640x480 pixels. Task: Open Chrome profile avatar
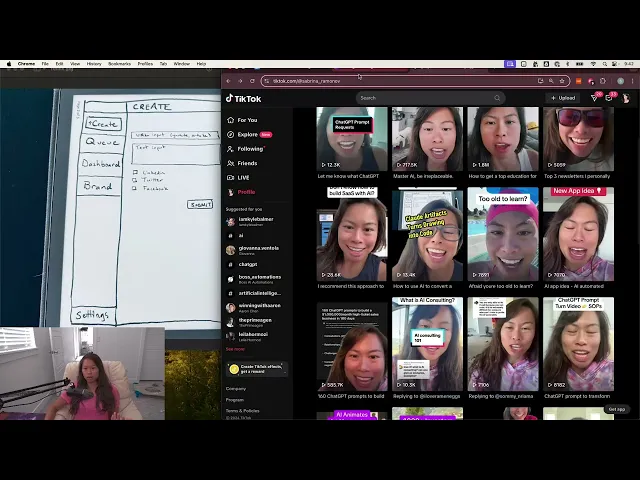[x=620, y=81]
